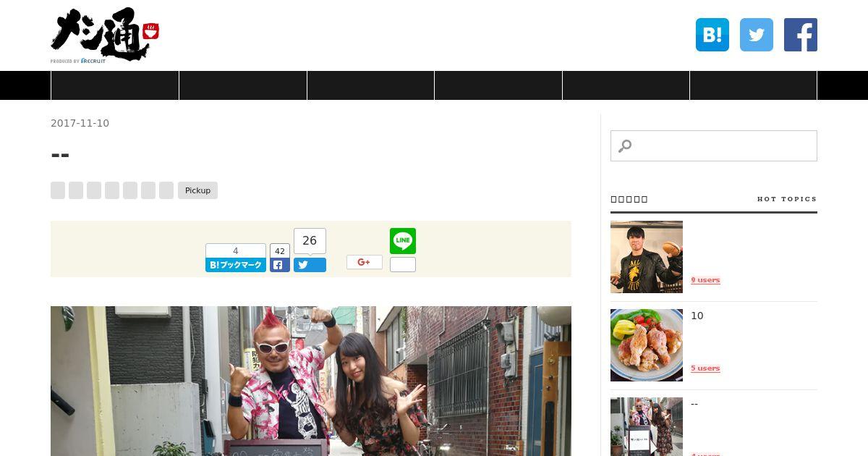868x456 pixels.
Task: Click the tweet count bubble 26
Action: click(x=310, y=241)
